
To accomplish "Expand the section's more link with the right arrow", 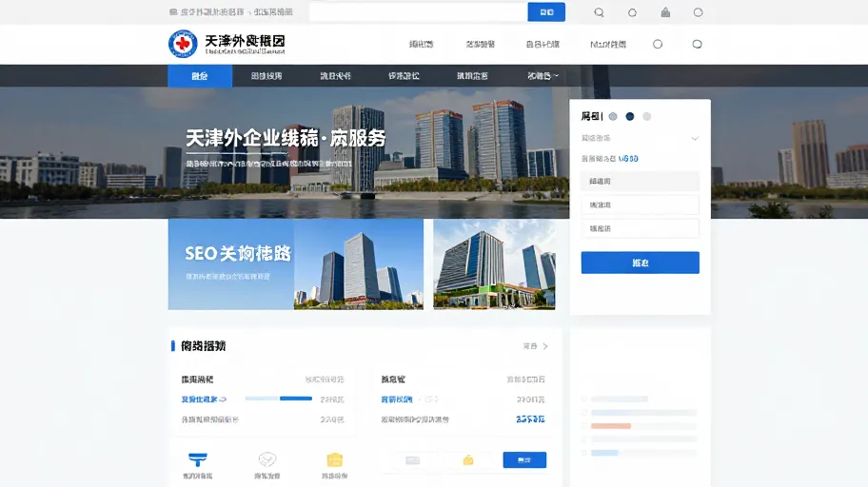I will (x=535, y=346).
